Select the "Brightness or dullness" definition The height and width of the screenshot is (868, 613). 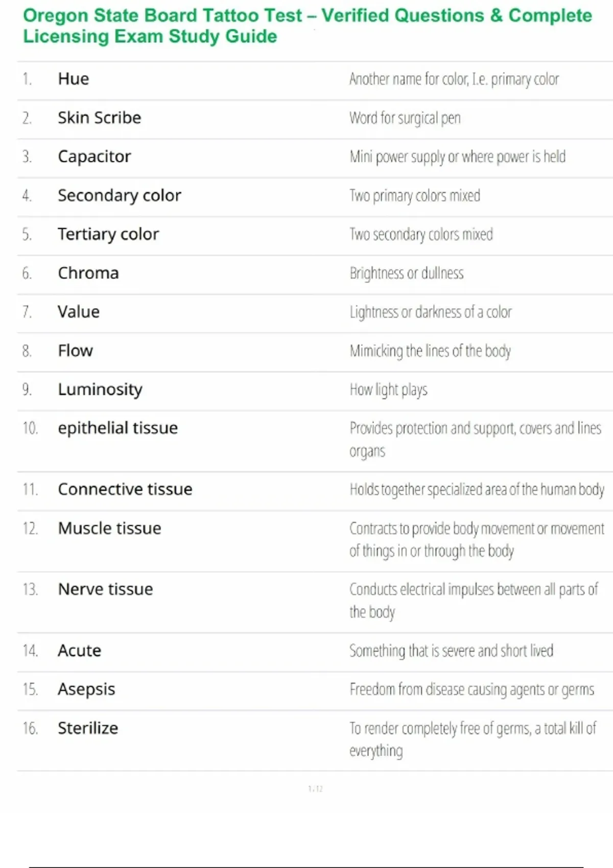[x=407, y=273]
